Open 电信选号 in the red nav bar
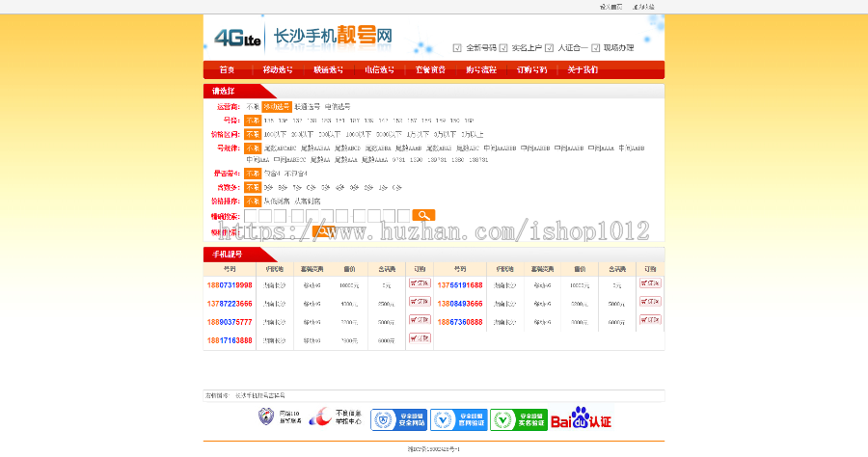This screenshot has height=457, width=868. (380, 69)
